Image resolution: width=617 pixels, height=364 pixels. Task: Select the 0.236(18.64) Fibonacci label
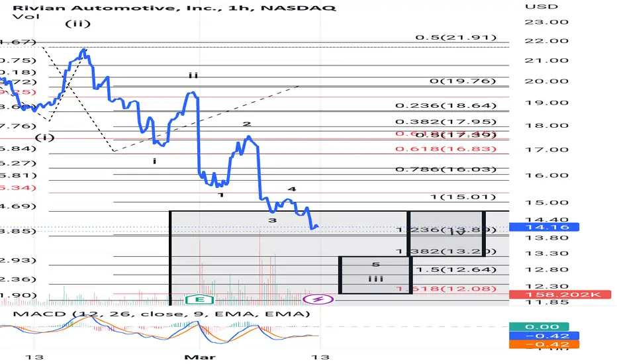click(x=446, y=105)
